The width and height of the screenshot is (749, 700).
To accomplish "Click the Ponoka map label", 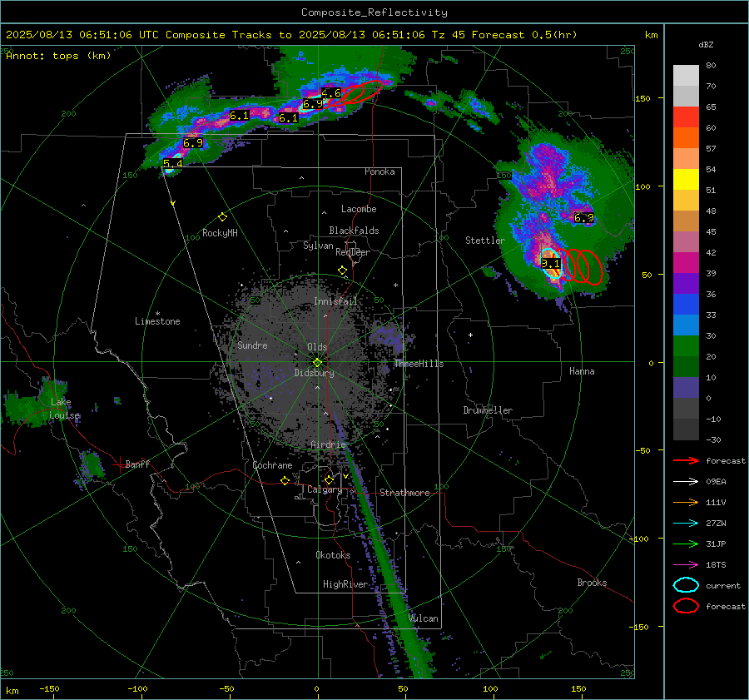I will tap(379, 171).
